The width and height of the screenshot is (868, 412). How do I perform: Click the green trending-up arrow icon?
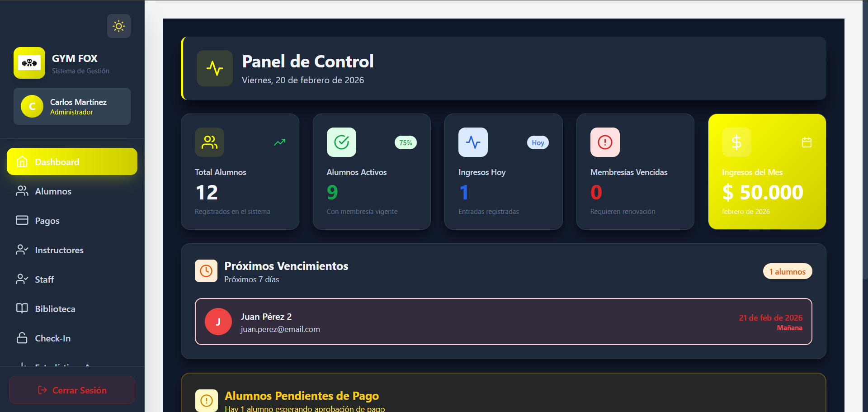[280, 142]
